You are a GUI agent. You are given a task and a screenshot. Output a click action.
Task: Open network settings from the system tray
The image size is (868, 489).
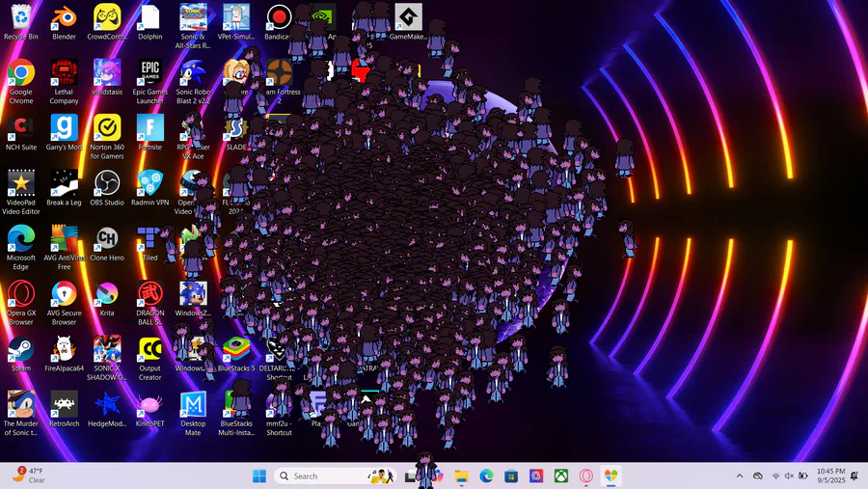(x=775, y=475)
